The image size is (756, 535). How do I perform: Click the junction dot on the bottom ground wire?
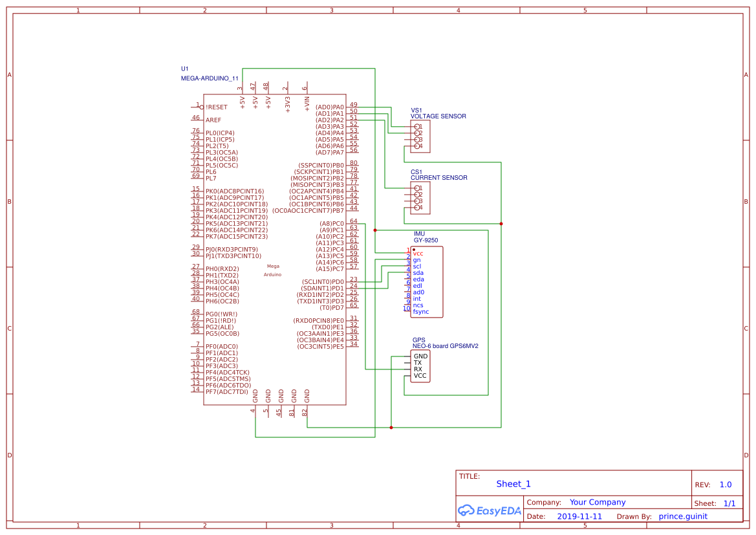pos(391,427)
